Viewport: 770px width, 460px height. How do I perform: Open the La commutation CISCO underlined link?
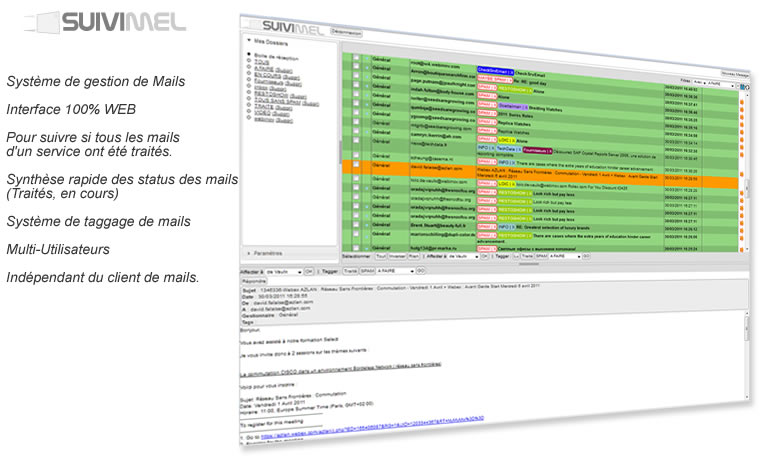pyautogui.click(x=340, y=369)
